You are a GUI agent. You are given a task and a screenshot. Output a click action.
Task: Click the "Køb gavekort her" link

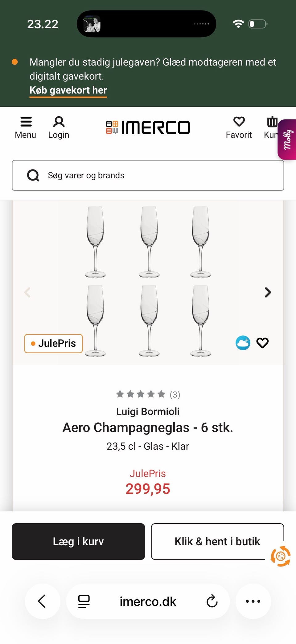[68, 90]
